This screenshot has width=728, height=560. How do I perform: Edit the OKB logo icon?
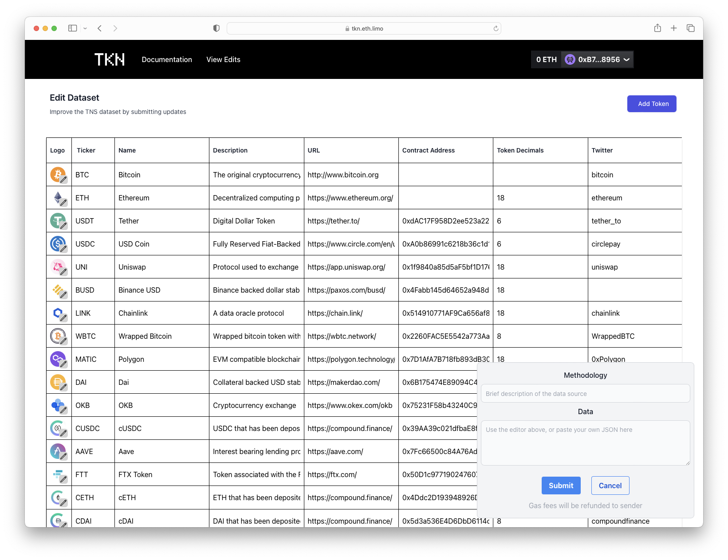[x=64, y=410]
